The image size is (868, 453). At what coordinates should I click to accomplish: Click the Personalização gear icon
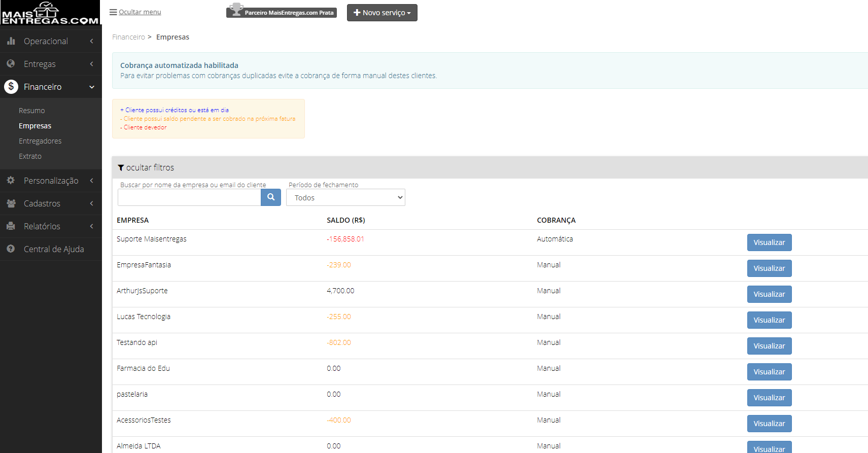11,181
